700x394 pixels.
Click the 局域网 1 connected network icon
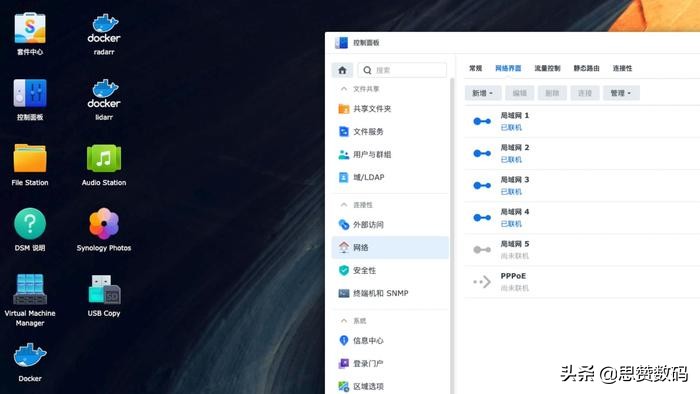[x=482, y=121]
